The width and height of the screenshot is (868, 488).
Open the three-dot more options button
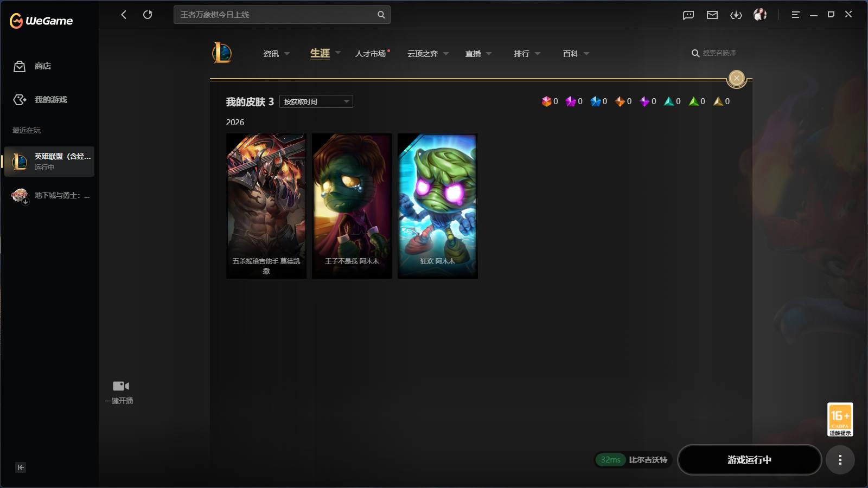840,460
